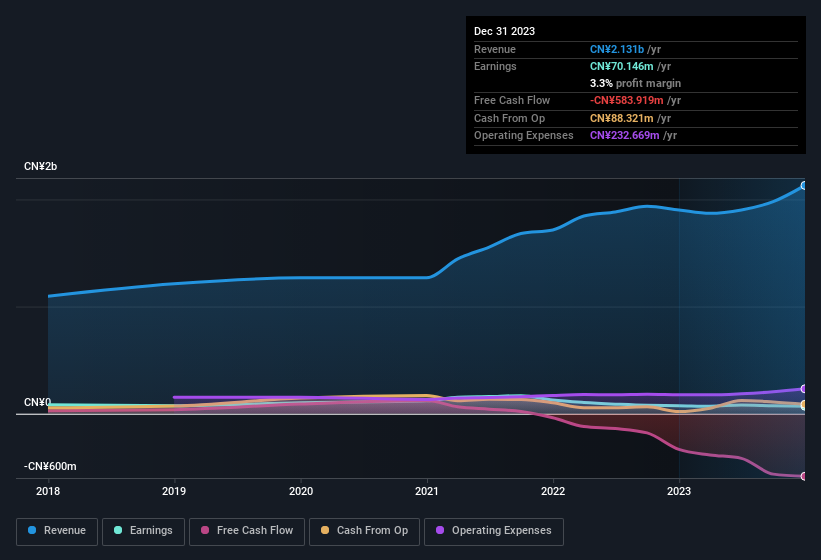Screen dimensions: 821x560
Task: Toggle the Revenue legend button
Action: (57, 531)
